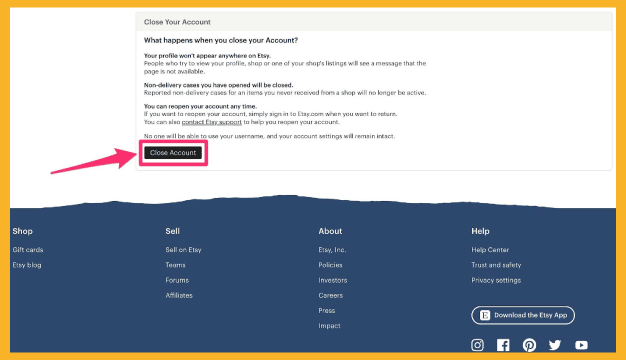Visit the Etsy blog link
Image resolution: width=626 pixels, height=360 pixels.
click(27, 265)
